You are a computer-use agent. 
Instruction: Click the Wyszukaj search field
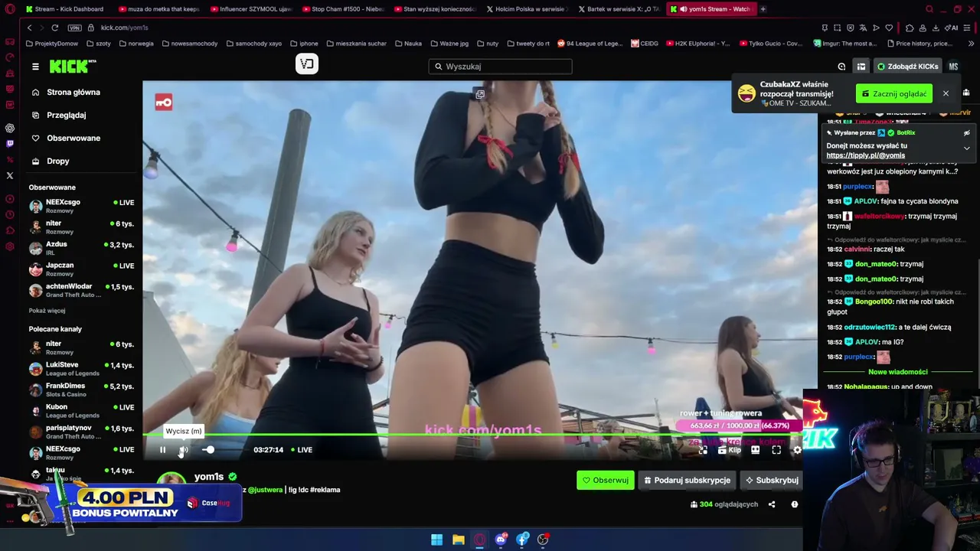500,67
